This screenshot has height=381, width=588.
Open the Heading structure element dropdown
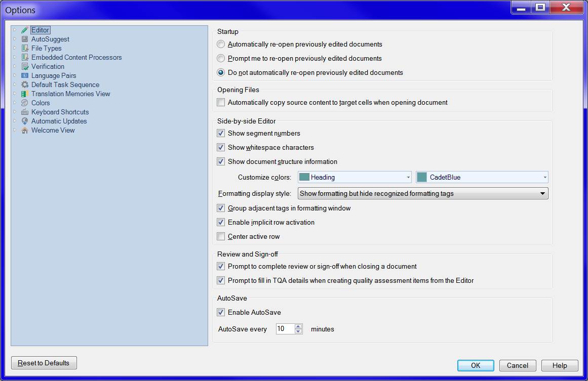(355, 177)
